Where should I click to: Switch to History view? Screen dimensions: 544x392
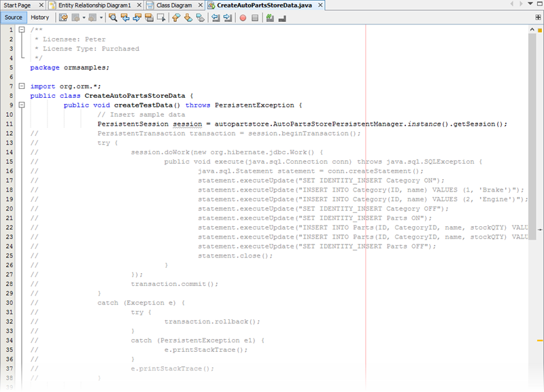[x=40, y=18]
